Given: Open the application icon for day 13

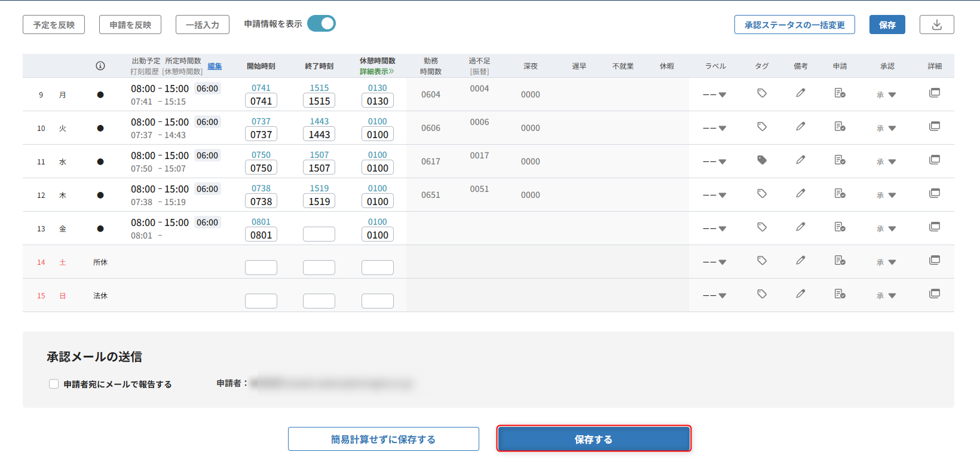Looking at the screenshot, I should pyautogui.click(x=840, y=227).
